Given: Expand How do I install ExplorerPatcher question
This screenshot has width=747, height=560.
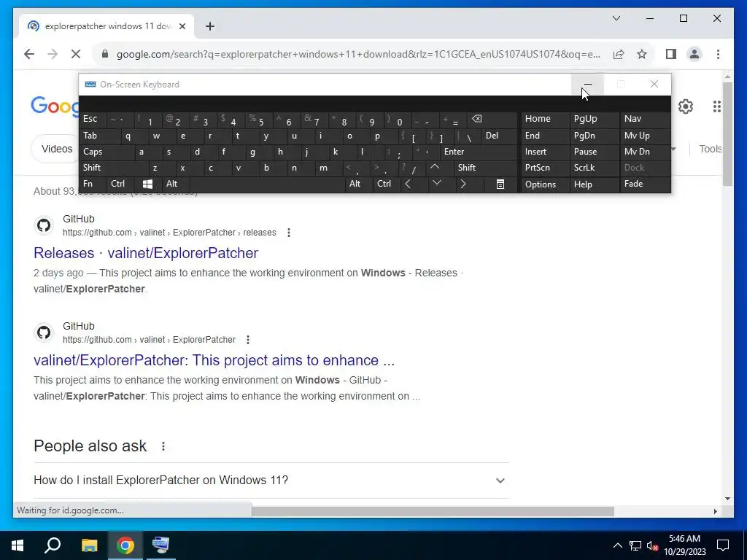Looking at the screenshot, I should point(271,481).
